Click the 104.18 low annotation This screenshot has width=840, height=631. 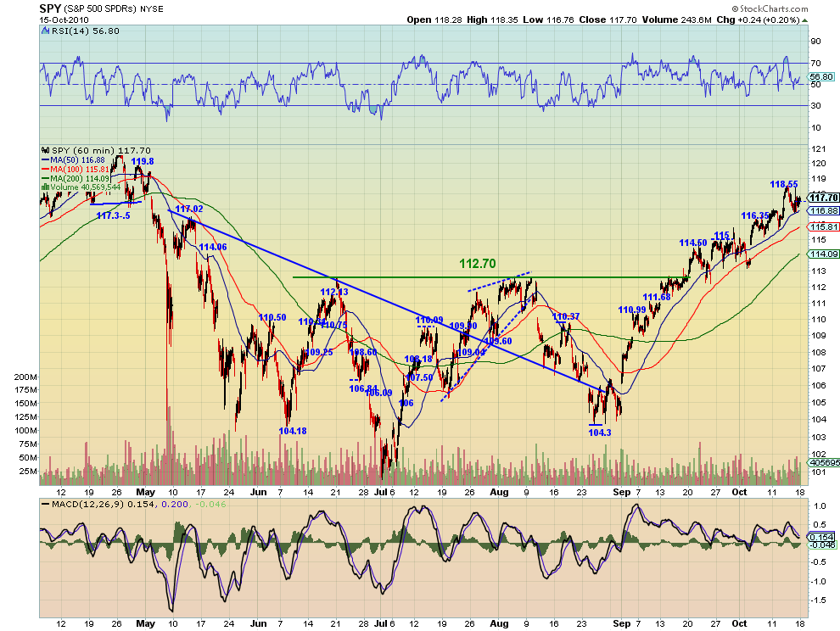293,431
